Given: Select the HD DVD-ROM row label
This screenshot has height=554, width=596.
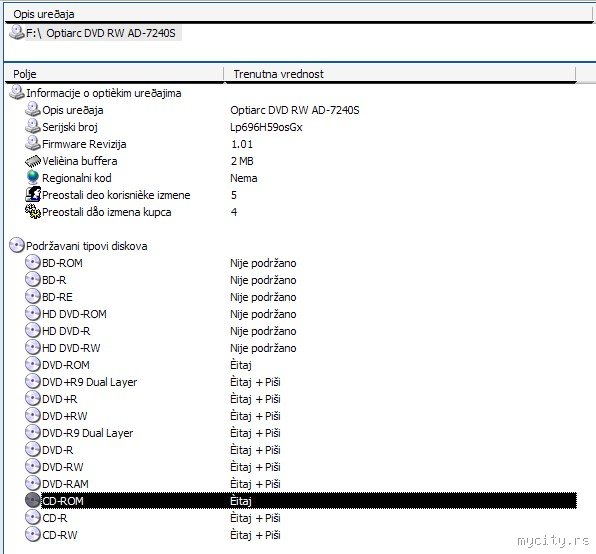Looking at the screenshot, I should click(x=74, y=314).
